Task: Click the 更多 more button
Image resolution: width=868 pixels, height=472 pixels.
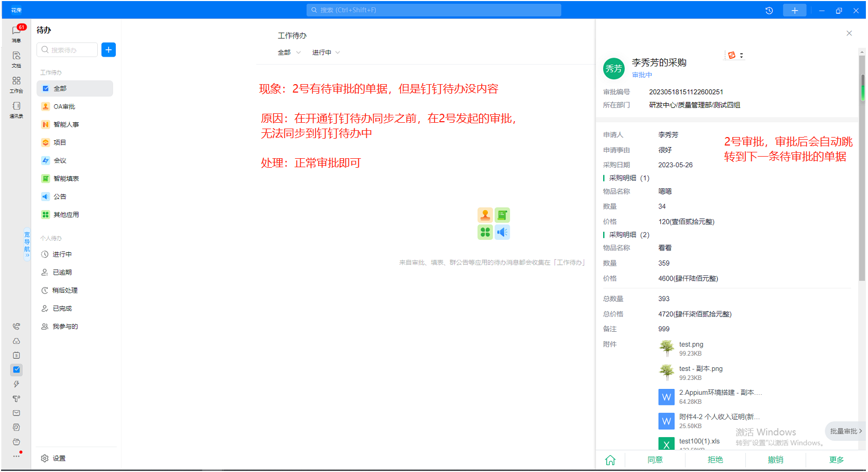Action: (836, 460)
